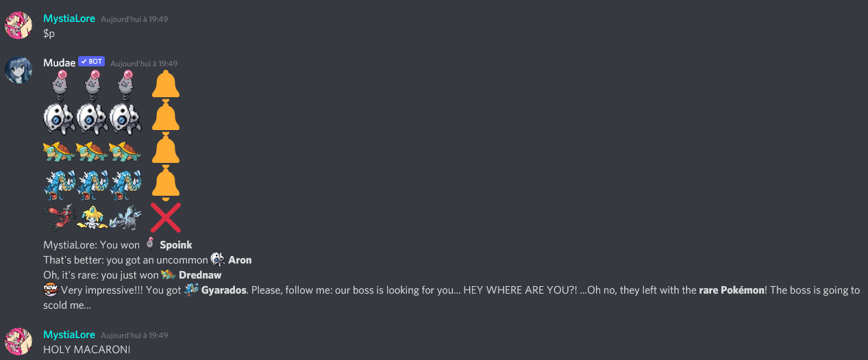Click the third Aron emoji in second row
Screen dimensions: 868x360
point(125,118)
